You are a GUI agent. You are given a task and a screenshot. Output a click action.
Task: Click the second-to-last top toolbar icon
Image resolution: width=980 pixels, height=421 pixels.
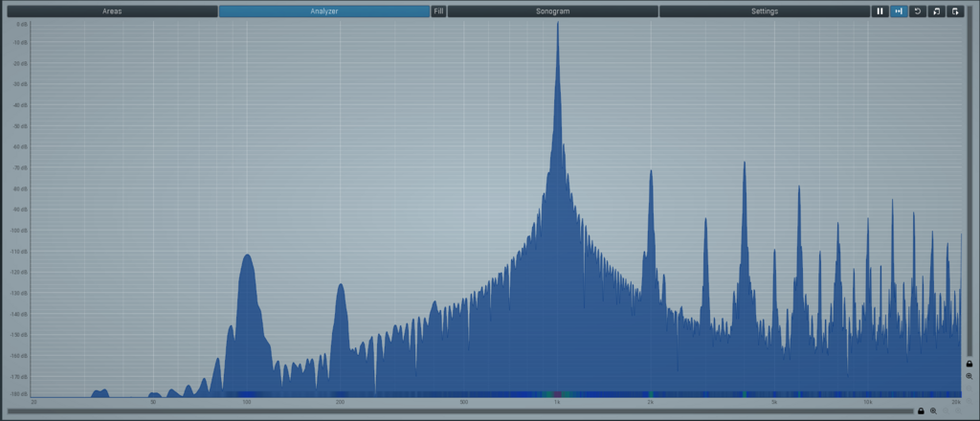click(936, 11)
